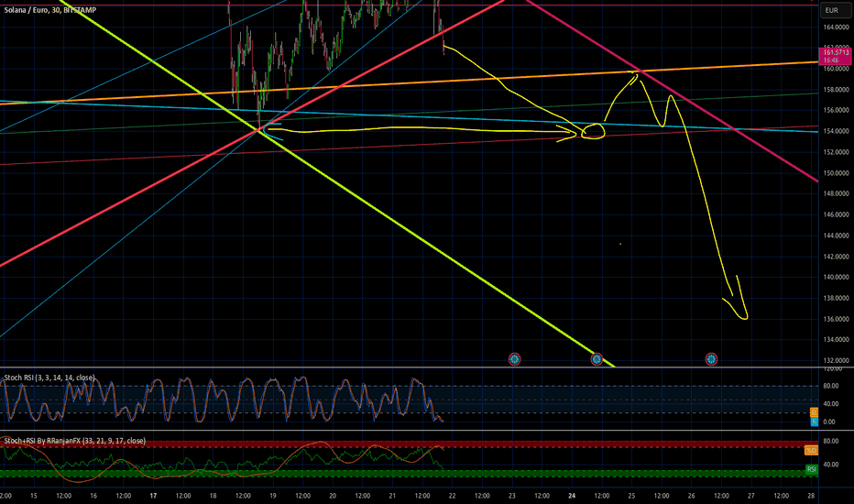
Task: Open Stoch+RSI By RRanjanFX indicator legend
Action: click(74, 441)
